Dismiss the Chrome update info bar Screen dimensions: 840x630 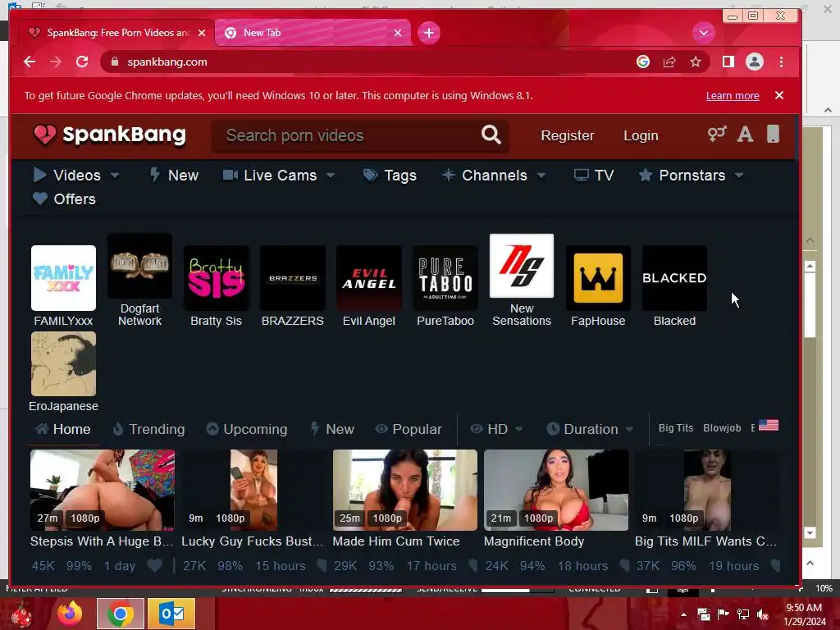tap(779, 95)
